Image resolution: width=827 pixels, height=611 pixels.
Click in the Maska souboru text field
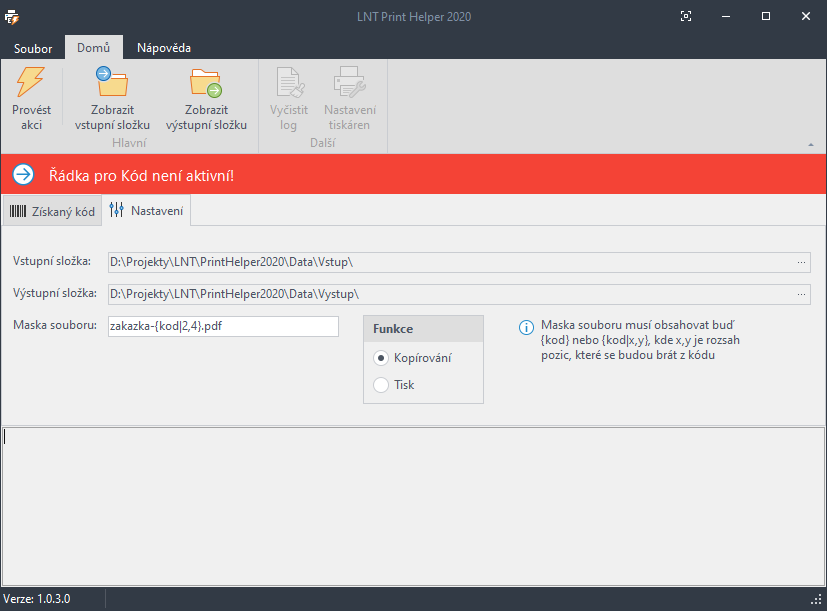[x=223, y=326]
